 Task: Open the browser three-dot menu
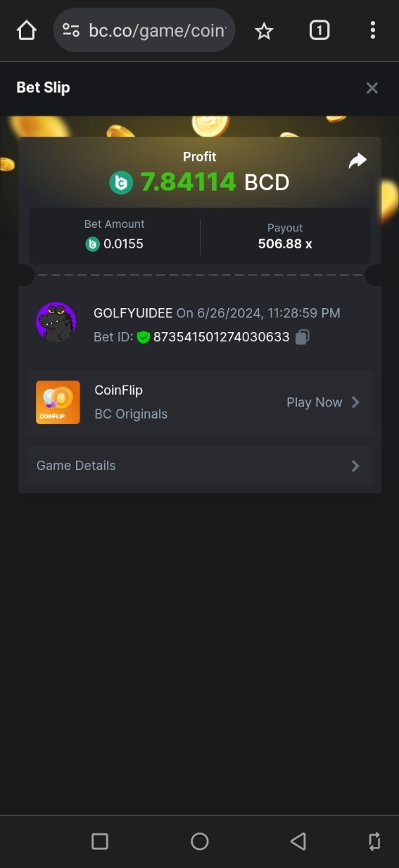[372, 30]
